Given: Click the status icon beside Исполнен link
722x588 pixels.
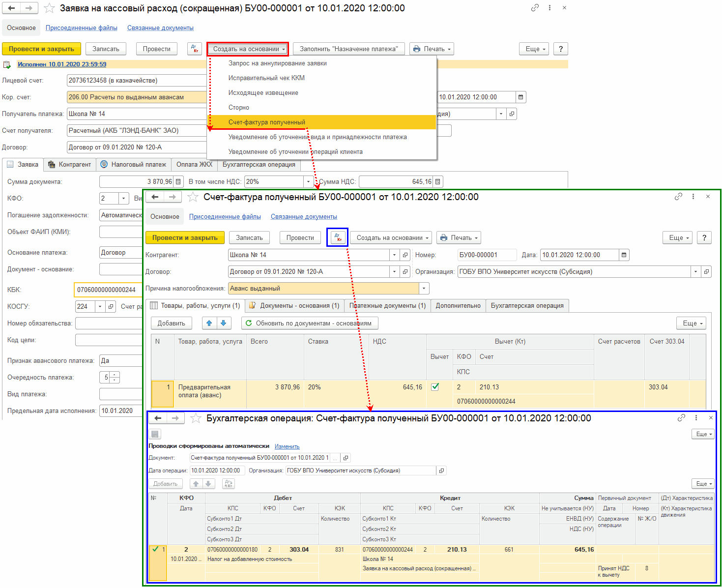Looking at the screenshot, I should [7, 65].
